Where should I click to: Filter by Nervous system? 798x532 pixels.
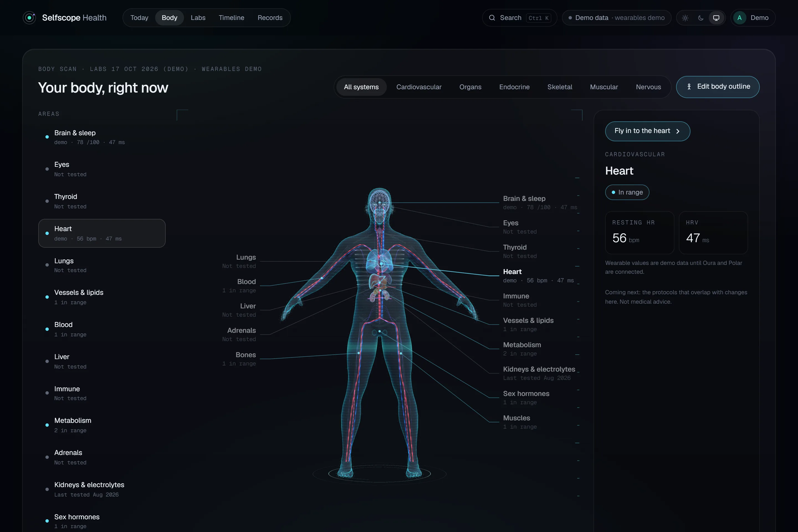[x=648, y=87]
